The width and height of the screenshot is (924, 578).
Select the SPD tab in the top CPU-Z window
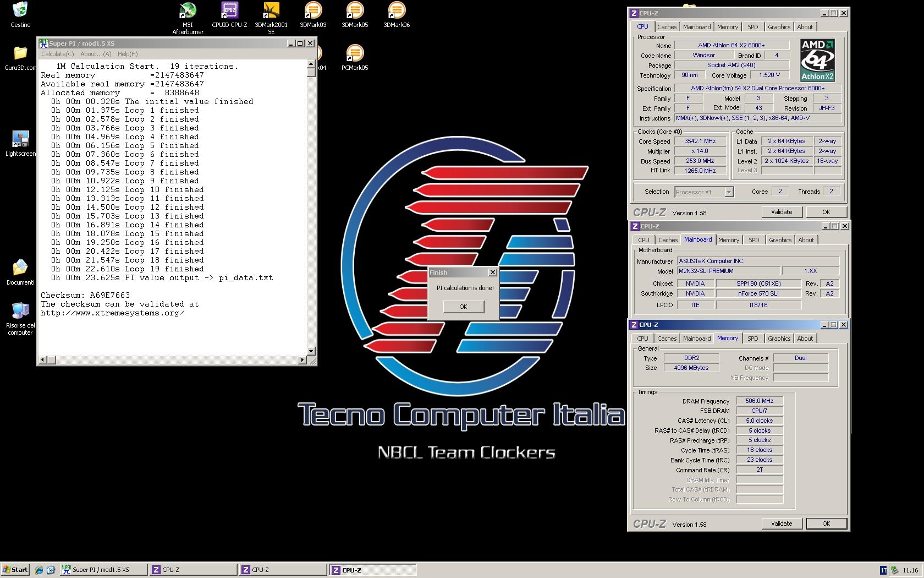click(753, 27)
